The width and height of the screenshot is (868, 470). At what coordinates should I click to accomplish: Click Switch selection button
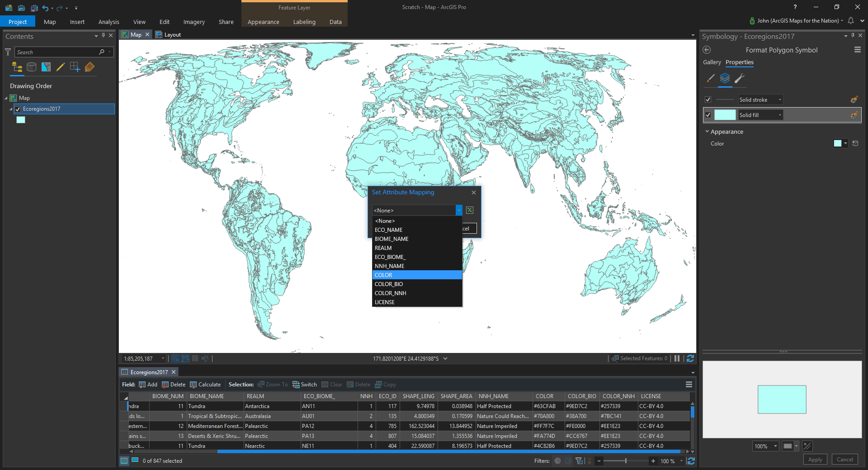304,385
